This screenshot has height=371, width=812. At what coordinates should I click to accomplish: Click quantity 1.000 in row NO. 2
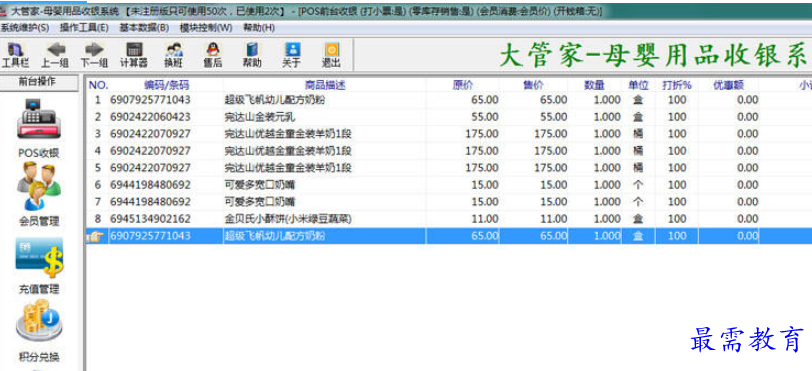(x=607, y=117)
